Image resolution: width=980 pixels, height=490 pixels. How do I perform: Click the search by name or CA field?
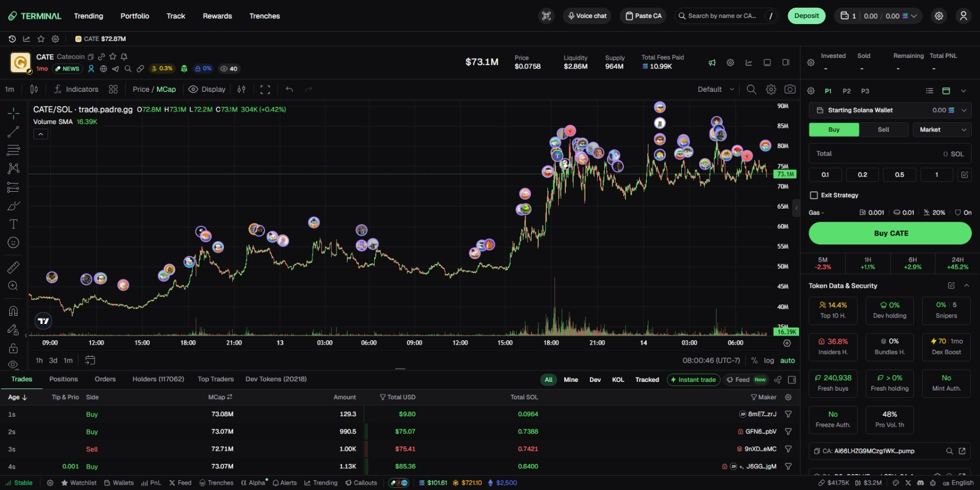click(x=727, y=16)
